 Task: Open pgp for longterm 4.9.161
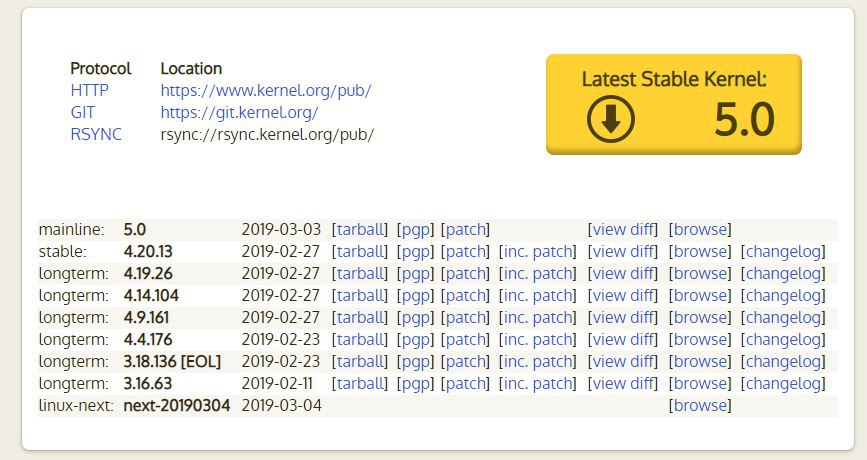point(415,318)
